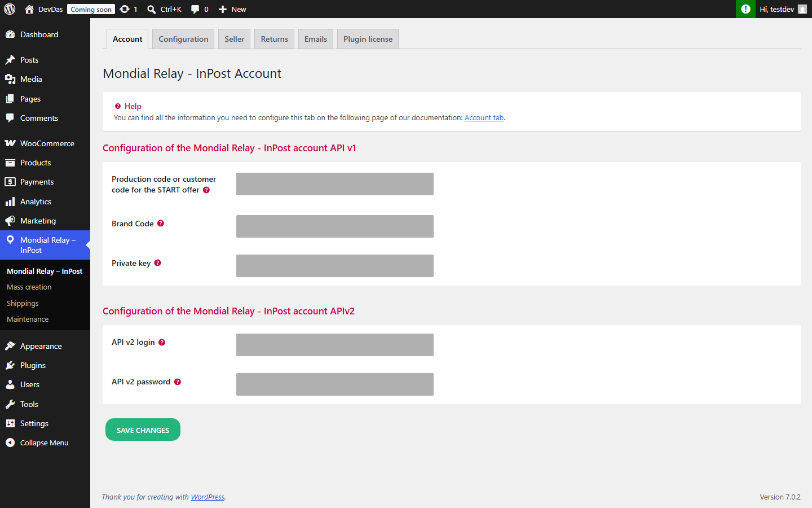Screen dimensions: 812x508
Task: Click the Help heading text
Action: (x=133, y=106)
